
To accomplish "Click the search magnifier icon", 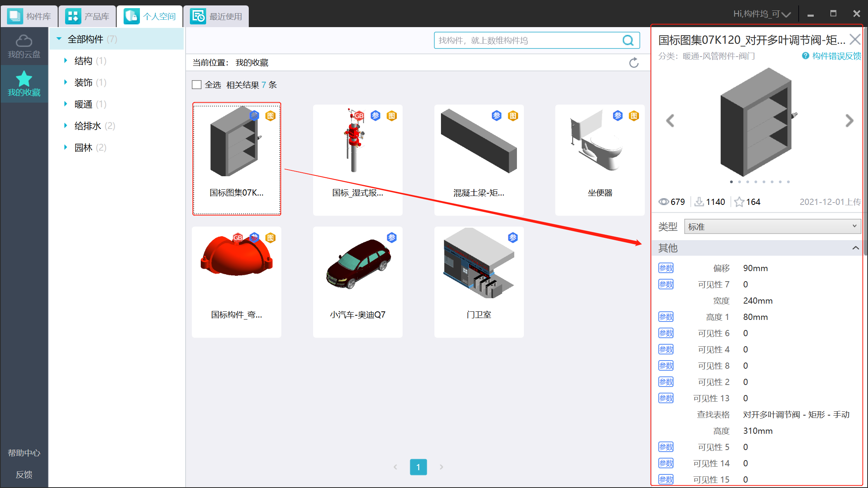I will pos(628,40).
